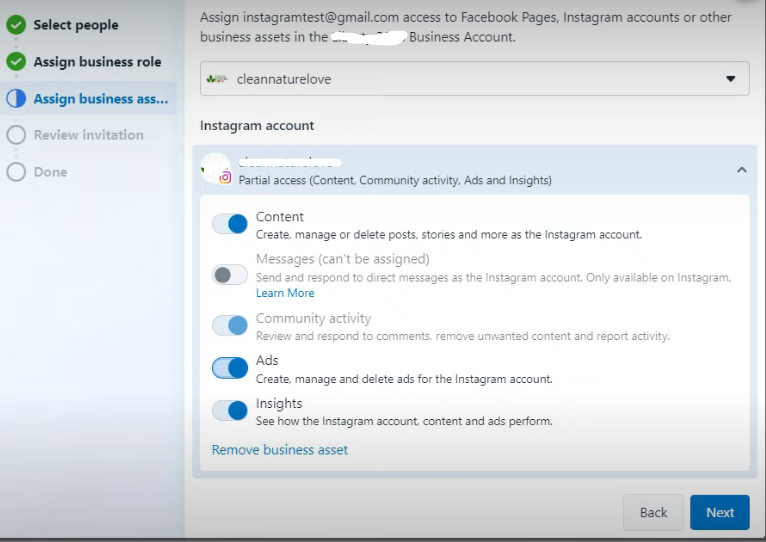Click the green check icon beside Assign business role

tap(16, 62)
